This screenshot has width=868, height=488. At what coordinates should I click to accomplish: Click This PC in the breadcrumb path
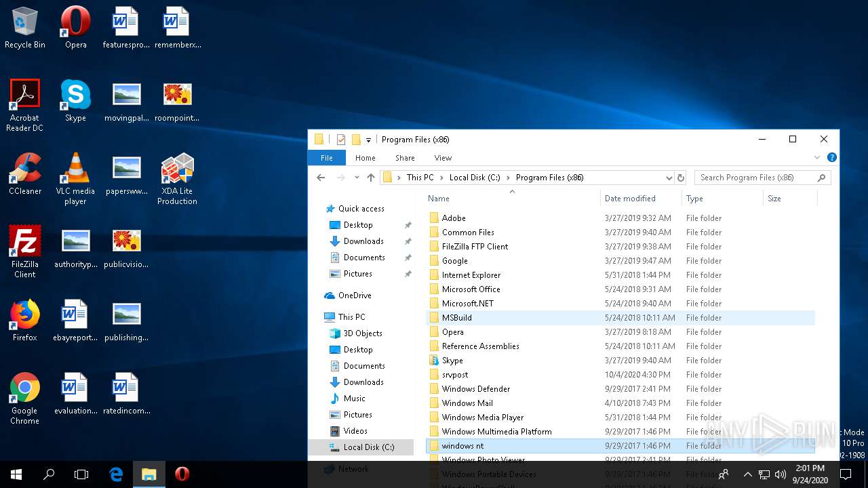click(420, 178)
